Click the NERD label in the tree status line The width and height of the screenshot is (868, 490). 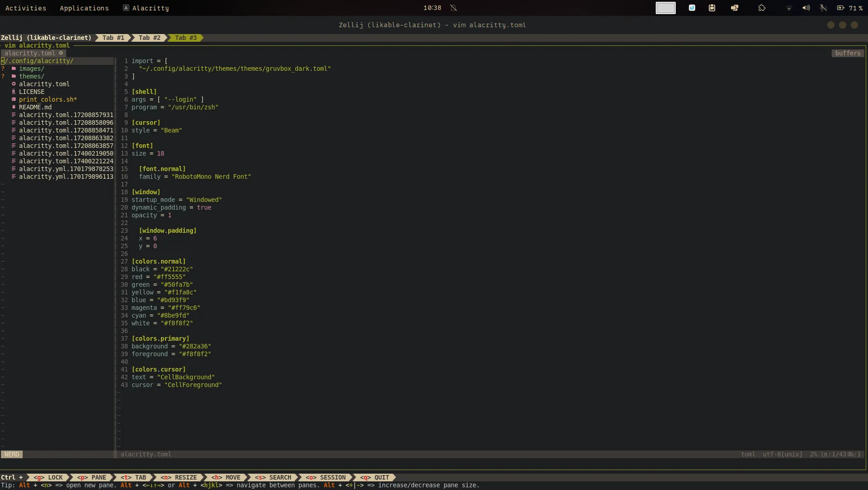(12, 454)
